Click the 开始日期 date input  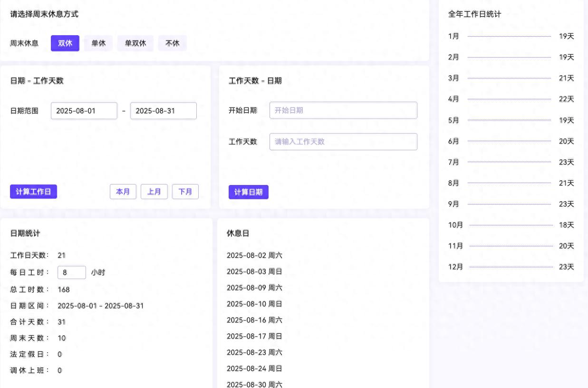(343, 110)
